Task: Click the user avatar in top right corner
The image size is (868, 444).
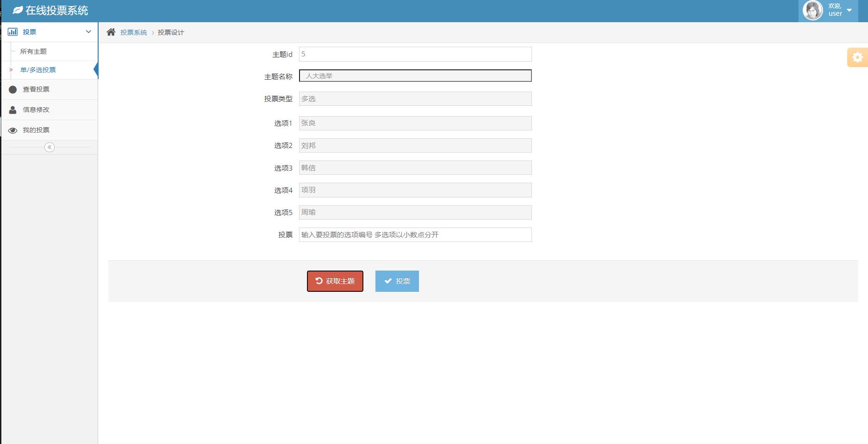Action: click(x=813, y=10)
